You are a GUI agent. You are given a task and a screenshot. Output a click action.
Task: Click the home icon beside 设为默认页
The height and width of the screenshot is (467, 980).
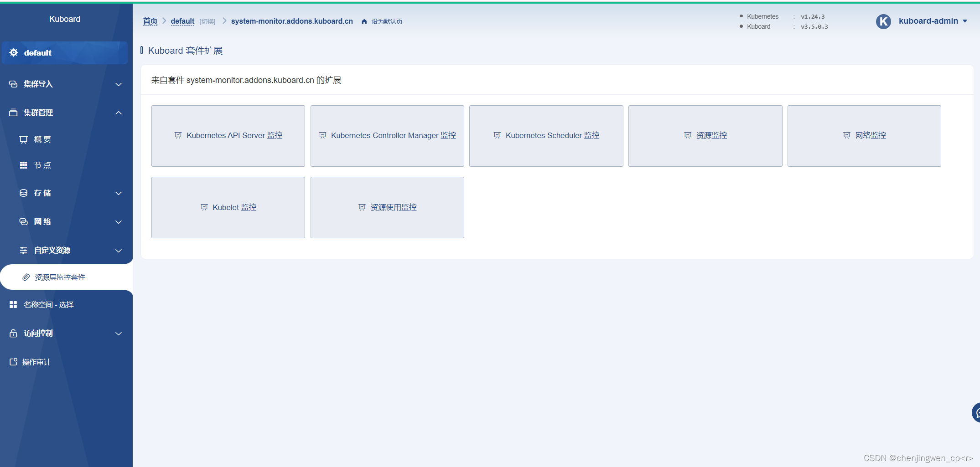[364, 21]
